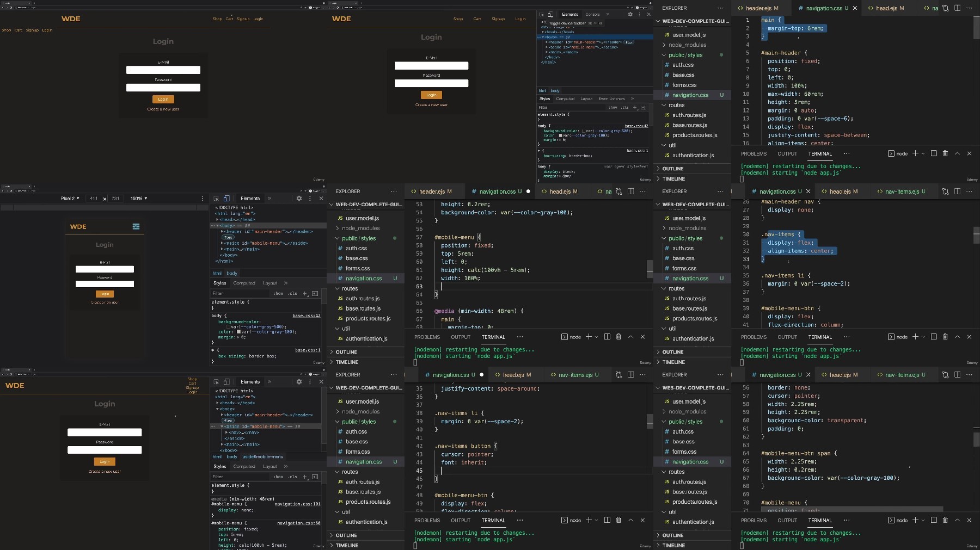Kill terminal trash icon in the editor showing '#main-header {'

pyautogui.click(x=945, y=153)
